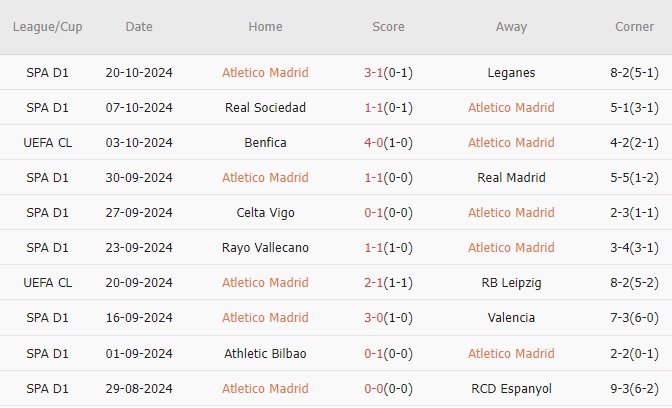Image resolution: width=672 pixels, height=408 pixels.
Task: Open the Real Sociedad team link
Action: pyautogui.click(x=265, y=107)
